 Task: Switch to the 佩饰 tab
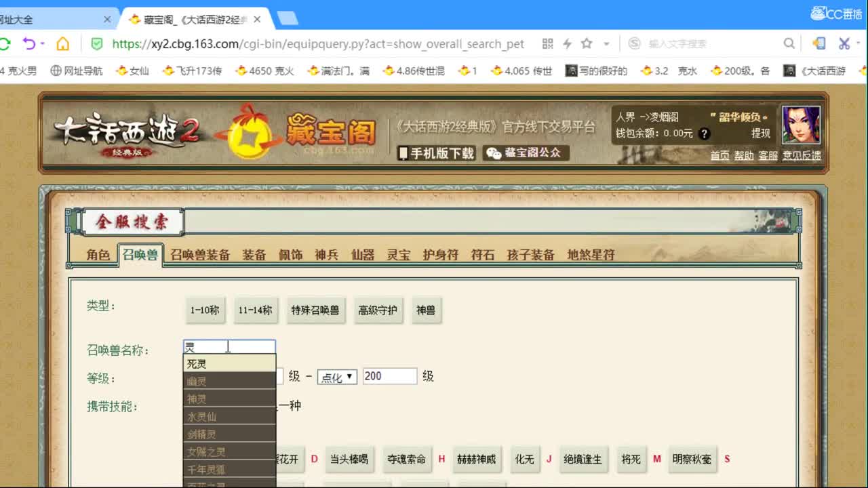[x=290, y=255]
